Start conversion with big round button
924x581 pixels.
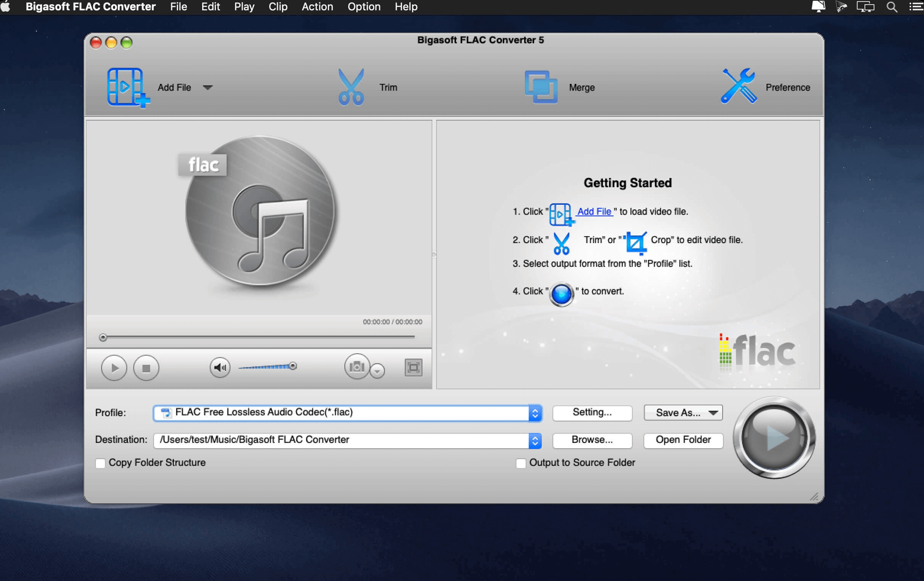773,438
